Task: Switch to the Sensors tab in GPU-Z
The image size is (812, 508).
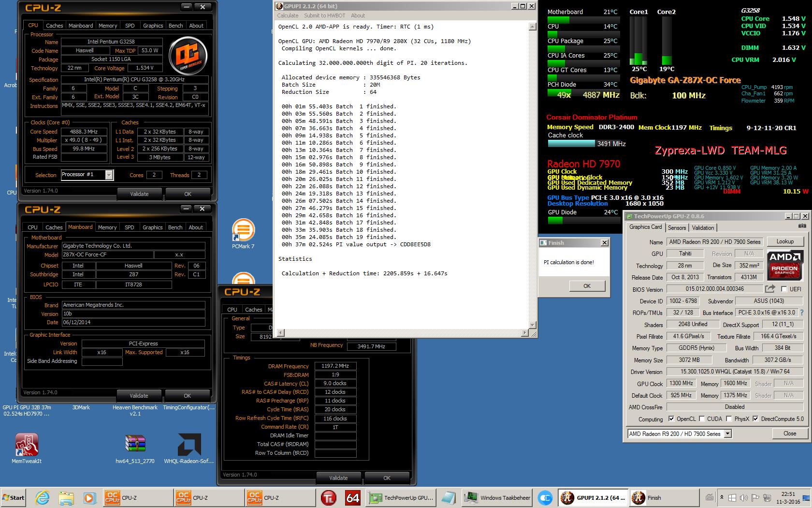Action: [x=677, y=228]
